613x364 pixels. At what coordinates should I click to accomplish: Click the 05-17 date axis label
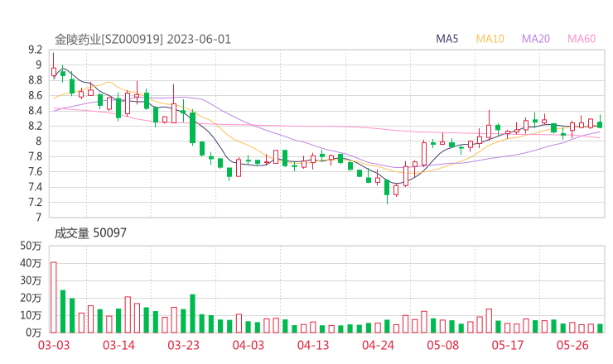pos(508,345)
